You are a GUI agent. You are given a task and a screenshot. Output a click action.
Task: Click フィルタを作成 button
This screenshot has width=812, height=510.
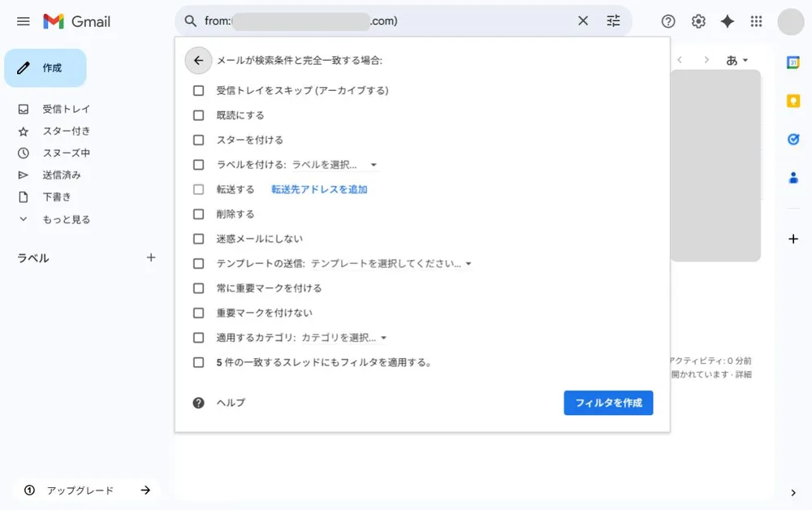[608, 403]
